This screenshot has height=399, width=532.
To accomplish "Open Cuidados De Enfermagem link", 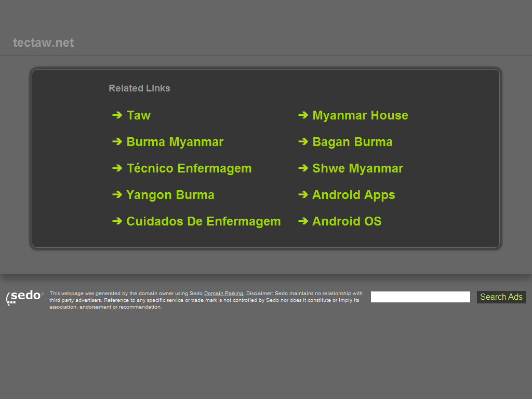I will [203, 221].
